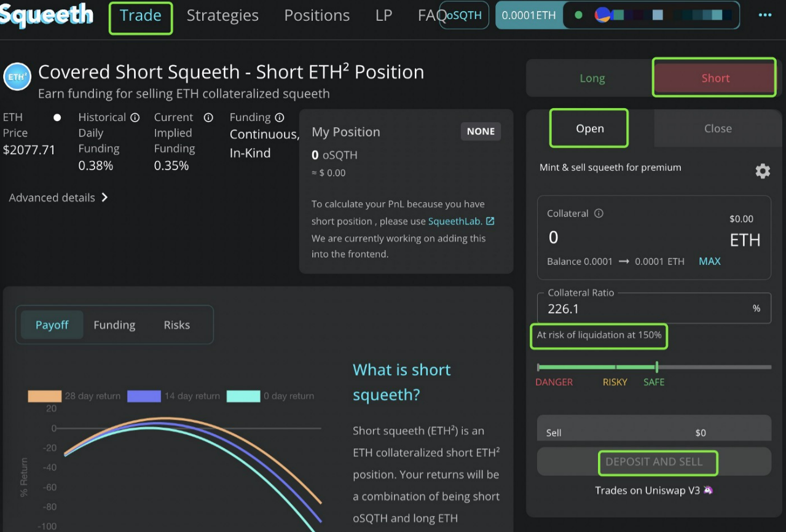Click the Collateral info icon

(x=599, y=214)
